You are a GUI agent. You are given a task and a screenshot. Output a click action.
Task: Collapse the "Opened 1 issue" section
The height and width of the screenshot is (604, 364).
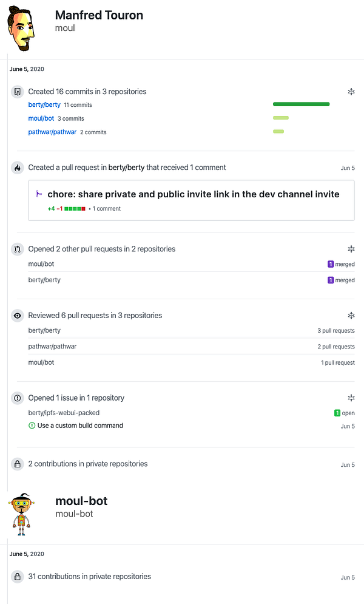351,398
